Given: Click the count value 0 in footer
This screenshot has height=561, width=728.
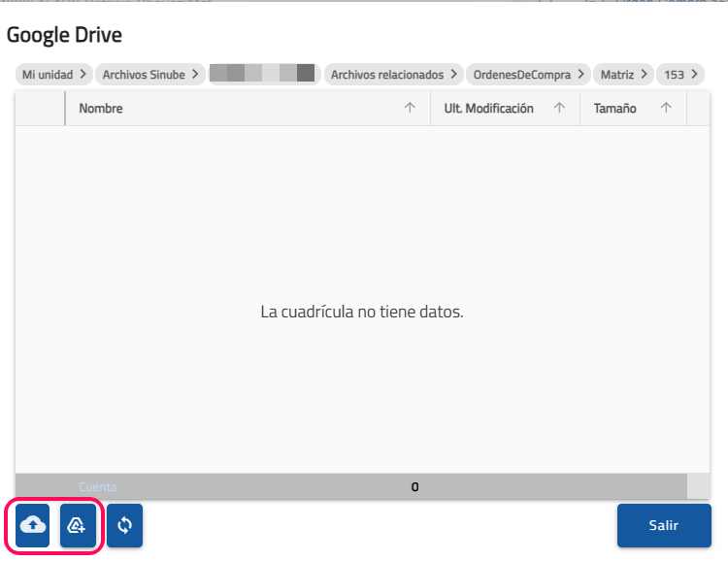Looking at the screenshot, I should (x=414, y=486).
